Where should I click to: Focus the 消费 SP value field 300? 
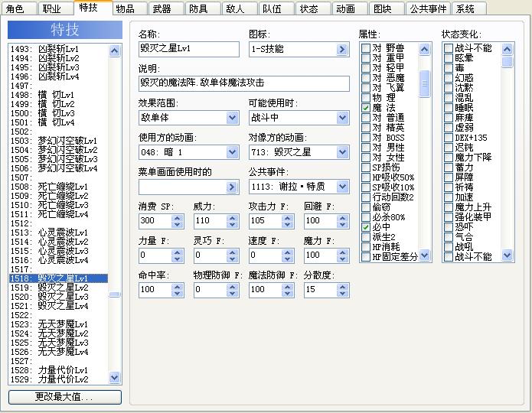click(x=155, y=221)
